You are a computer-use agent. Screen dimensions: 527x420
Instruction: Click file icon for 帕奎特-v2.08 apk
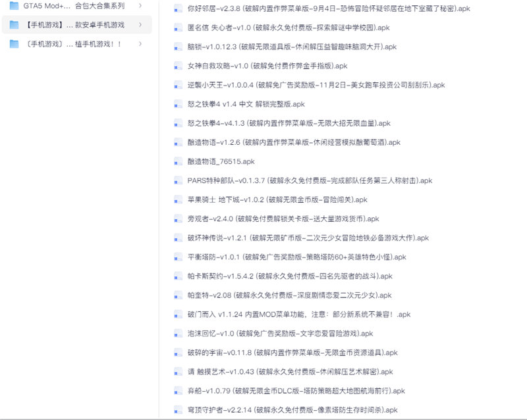click(178, 296)
